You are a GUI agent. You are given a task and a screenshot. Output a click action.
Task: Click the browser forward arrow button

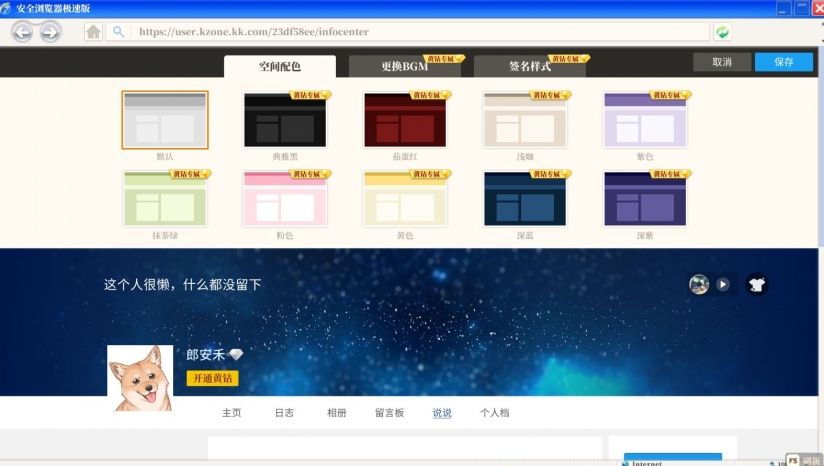click(49, 32)
